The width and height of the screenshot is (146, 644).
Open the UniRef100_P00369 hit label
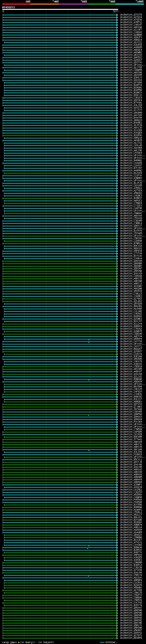pos(131,422)
